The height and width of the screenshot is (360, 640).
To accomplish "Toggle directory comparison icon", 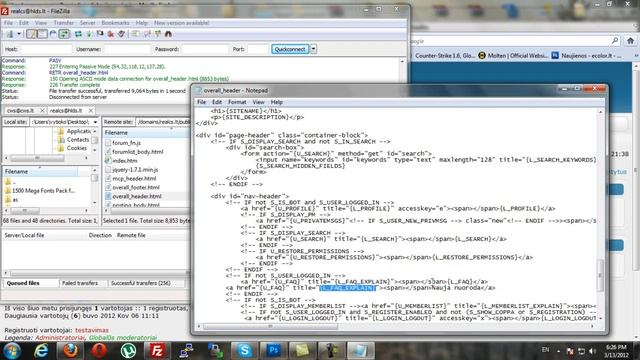I will click(147, 34).
